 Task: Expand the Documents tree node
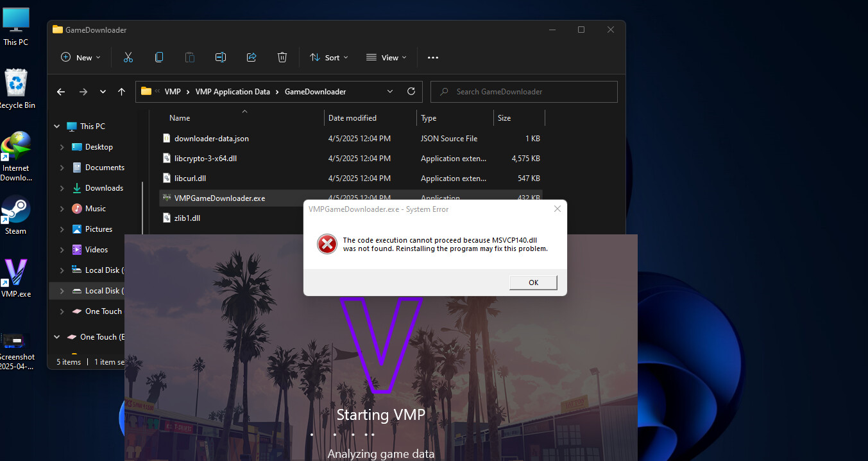click(62, 168)
